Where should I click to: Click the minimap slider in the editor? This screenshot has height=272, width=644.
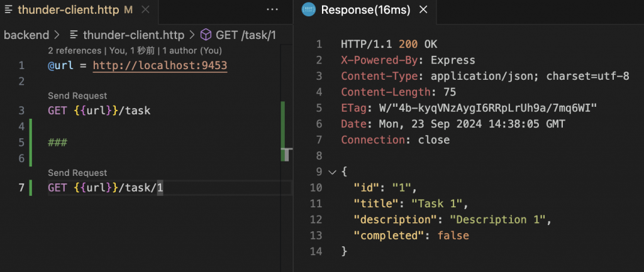pyautogui.click(x=287, y=155)
